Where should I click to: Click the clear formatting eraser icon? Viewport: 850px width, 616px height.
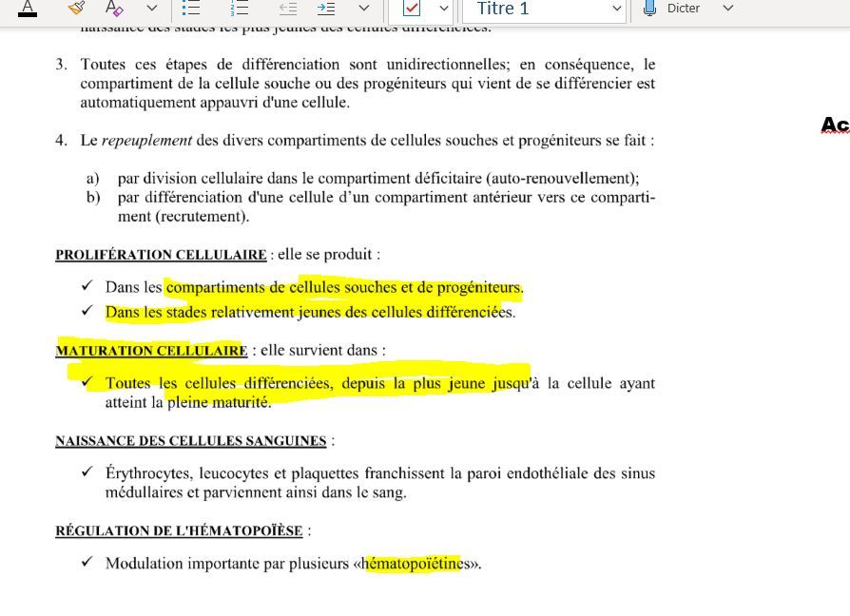[x=114, y=8]
